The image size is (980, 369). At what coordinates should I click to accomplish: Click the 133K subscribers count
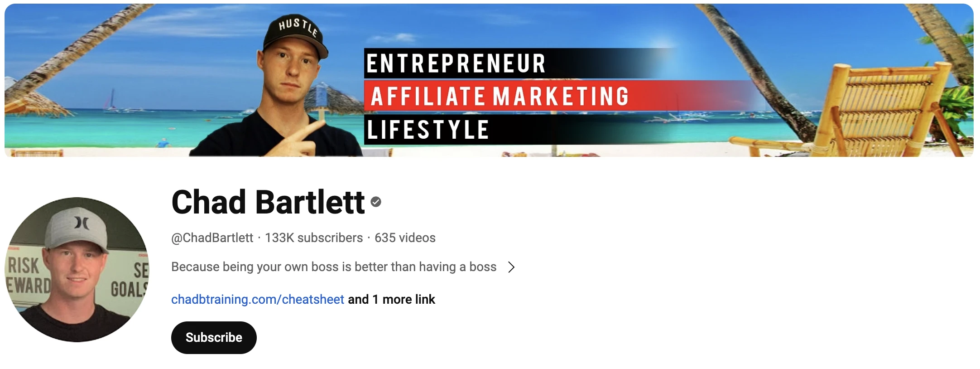tap(314, 238)
